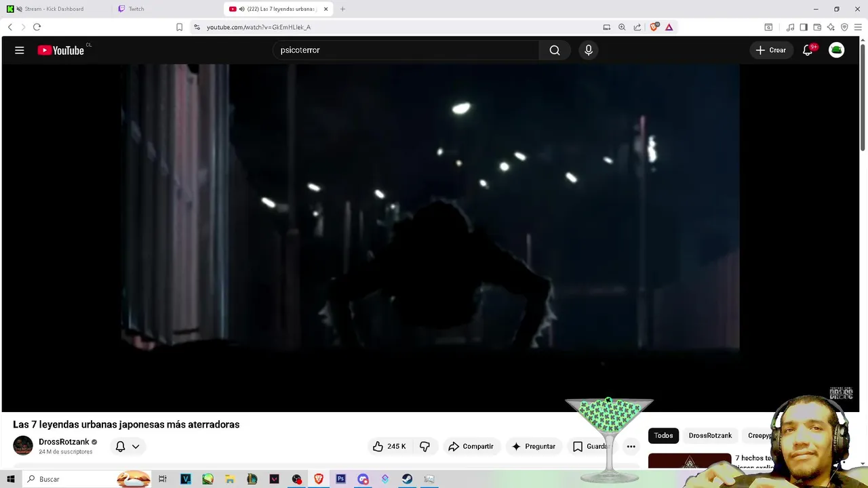Open Task View on the taskbar
The width and height of the screenshot is (868, 488).
163,479
